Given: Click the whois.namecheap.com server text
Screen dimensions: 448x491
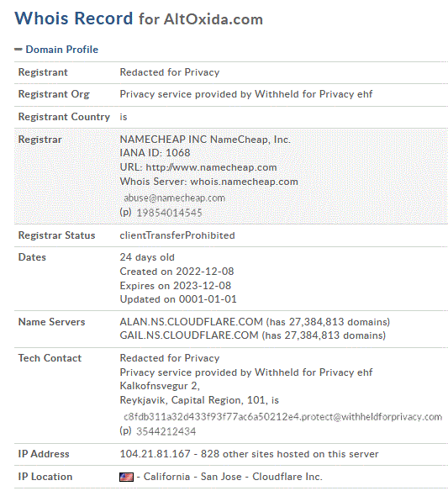Looking at the screenshot, I should 244,182.
